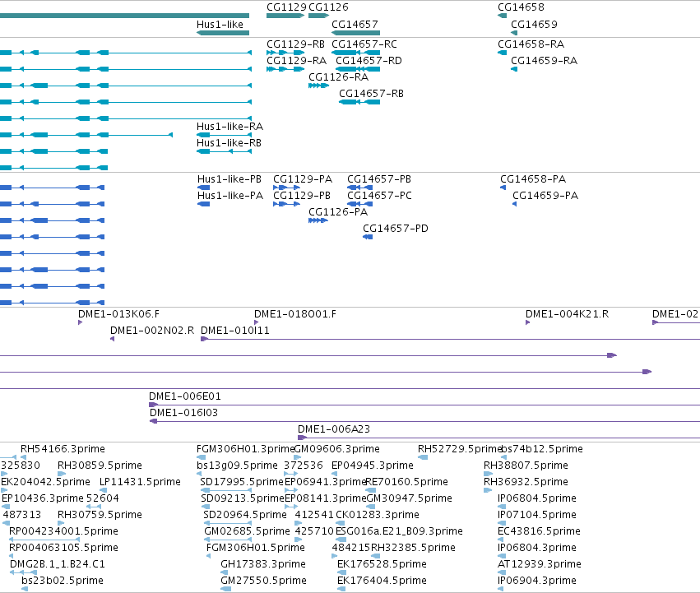Select EST RH30859.5prime
700x593 pixels.
pos(62,474)
